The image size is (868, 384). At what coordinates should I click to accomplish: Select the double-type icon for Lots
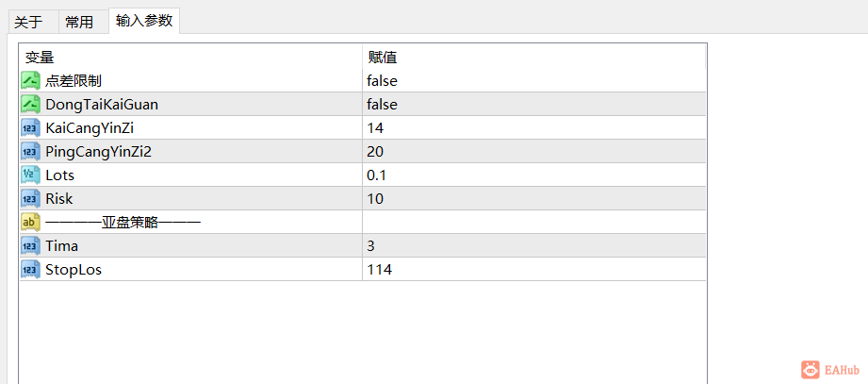point(30,175)
